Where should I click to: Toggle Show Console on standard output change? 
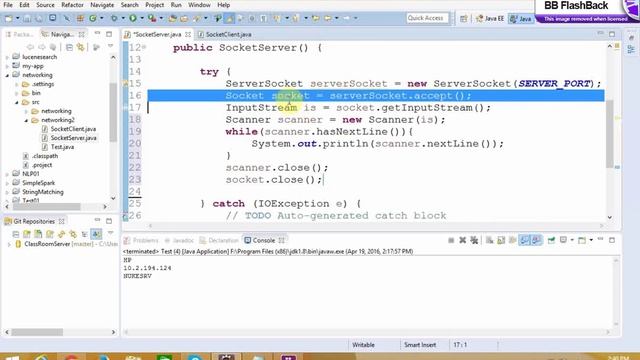(x=524, y=240)
